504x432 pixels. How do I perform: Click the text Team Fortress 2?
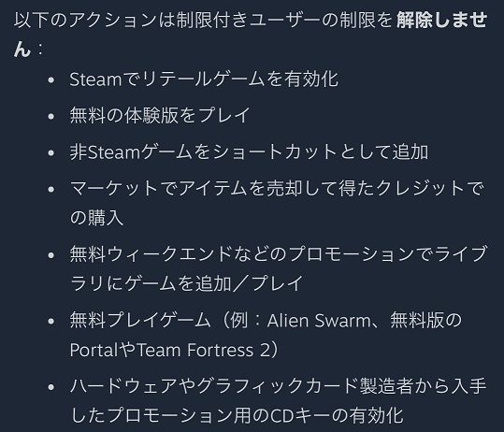pos(205,350)
